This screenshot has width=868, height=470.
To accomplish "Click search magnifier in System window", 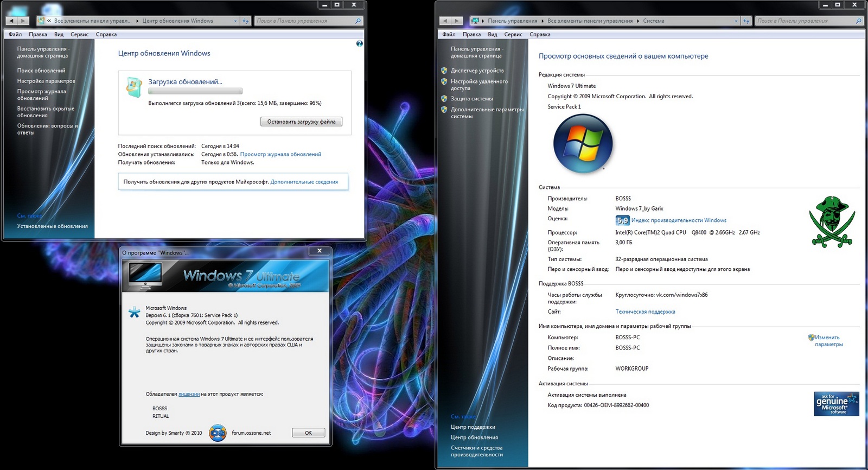I will point(859,21).
